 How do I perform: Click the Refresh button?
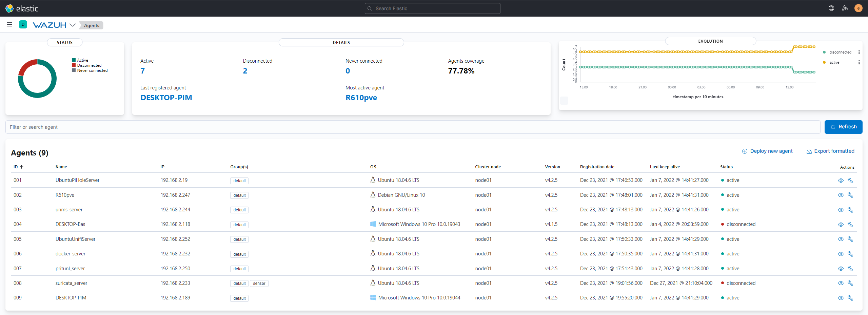click(x=843, y=127)
